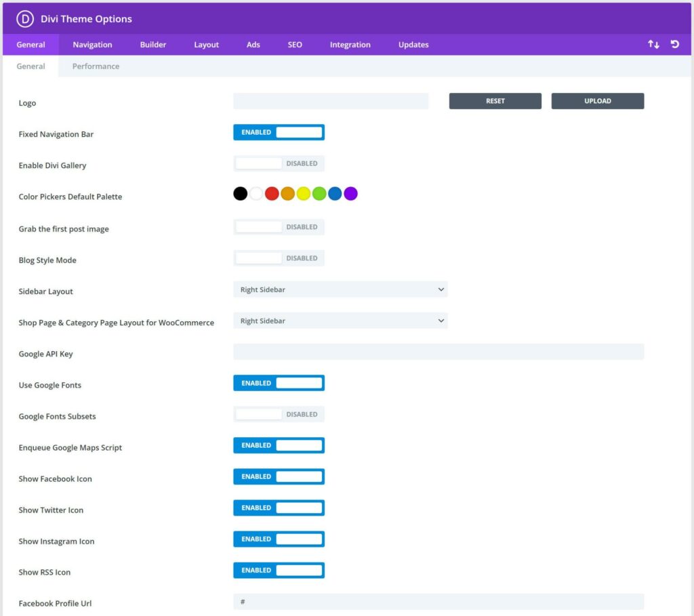Switch to the Integration tab
Image resolution: width=694 pixels, height=616 pixels.
[x=350, y=45]
